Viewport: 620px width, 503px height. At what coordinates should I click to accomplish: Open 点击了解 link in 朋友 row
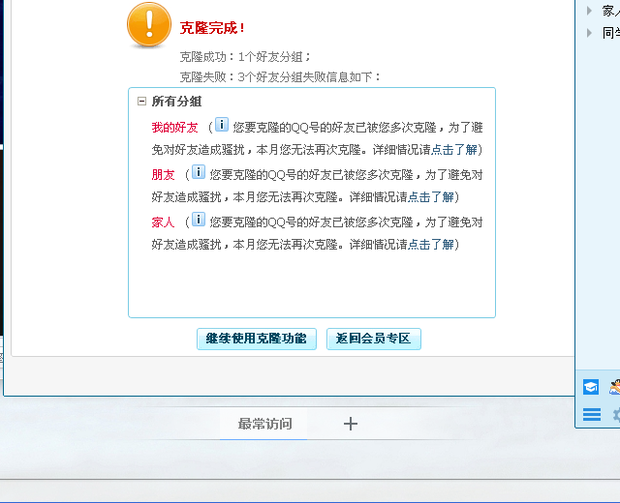[x=431, y=197]
